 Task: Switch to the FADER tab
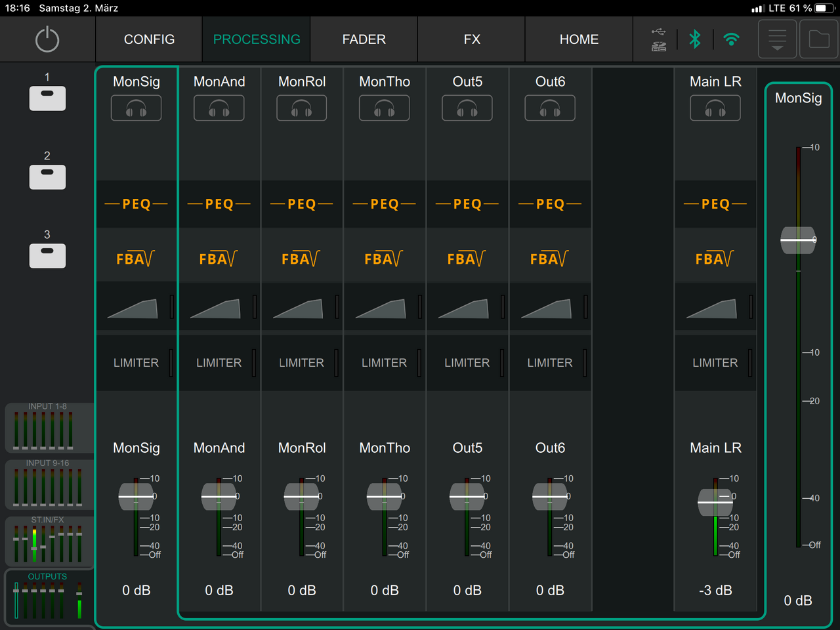364,39
